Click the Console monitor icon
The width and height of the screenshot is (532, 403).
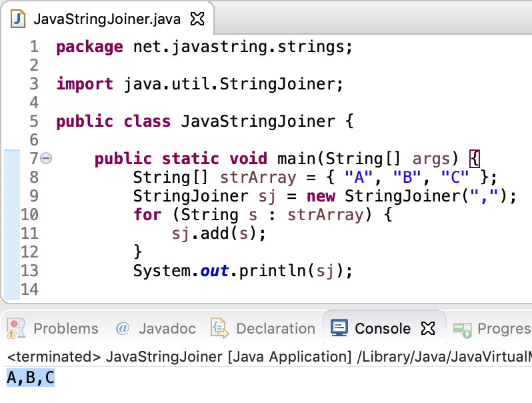(x=339, y=328)
